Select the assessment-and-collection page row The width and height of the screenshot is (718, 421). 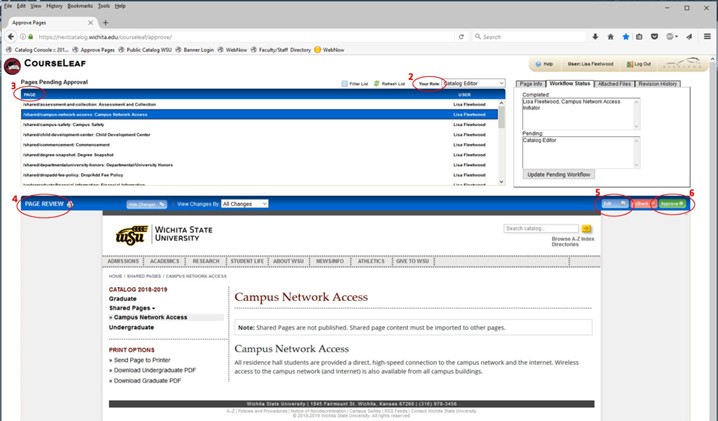tap(259, 104)
